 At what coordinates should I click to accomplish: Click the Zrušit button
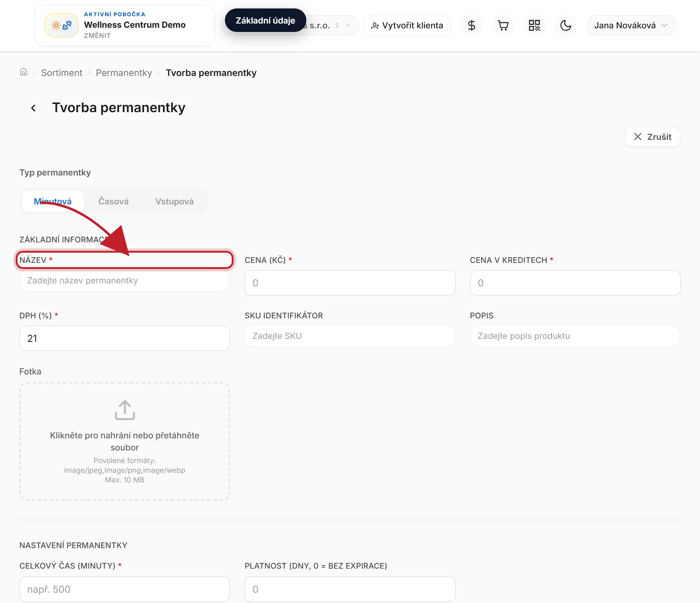click(652, 137)
